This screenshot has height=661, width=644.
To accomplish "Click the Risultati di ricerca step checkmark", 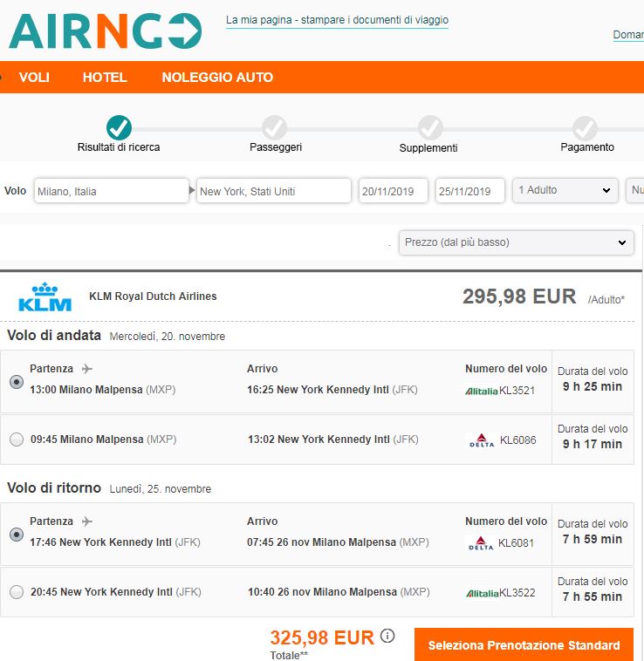I will click(119, 127).
